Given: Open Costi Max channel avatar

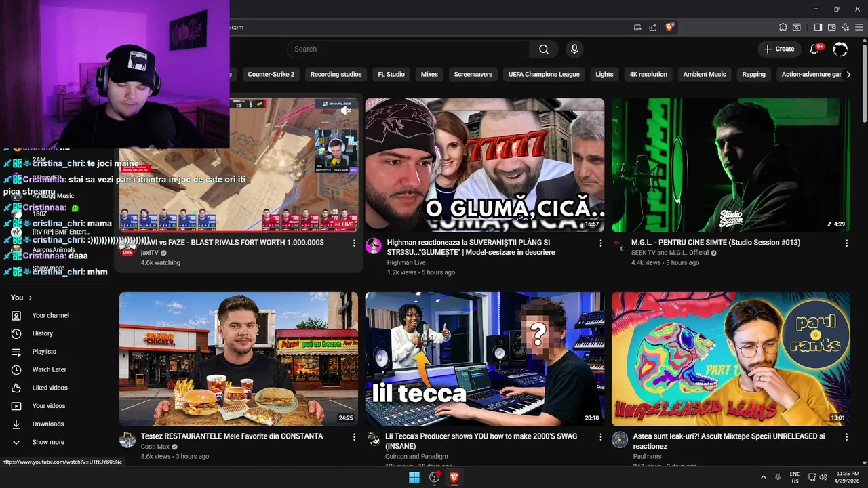Looking at the screenshot, I should [127, 440].
